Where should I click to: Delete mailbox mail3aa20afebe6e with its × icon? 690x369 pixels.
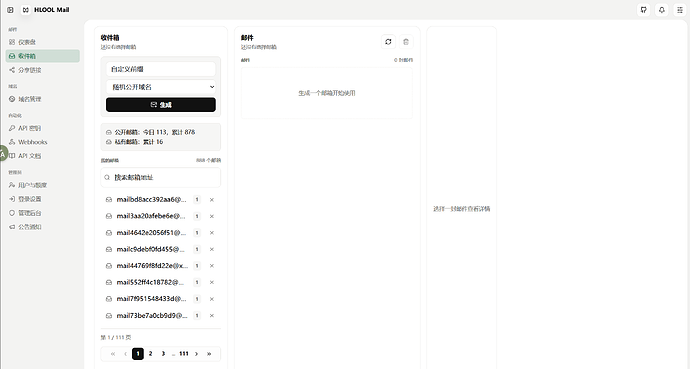pos(212,216)
